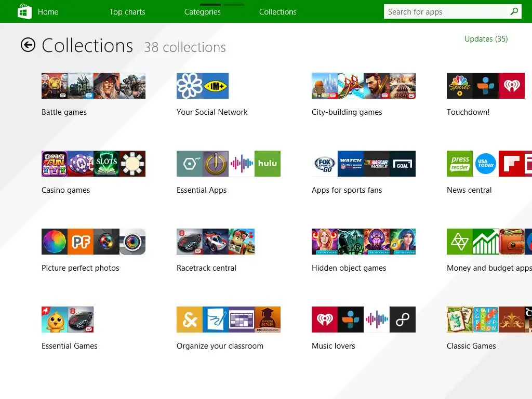Open the Flipboard icon in News central
This screenshot has height=399, width=532.
coord(512,164)
